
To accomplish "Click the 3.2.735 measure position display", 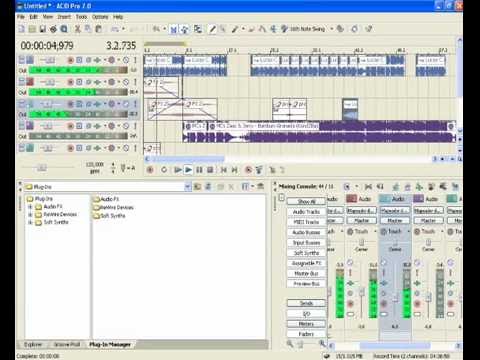I will [121, 45].
